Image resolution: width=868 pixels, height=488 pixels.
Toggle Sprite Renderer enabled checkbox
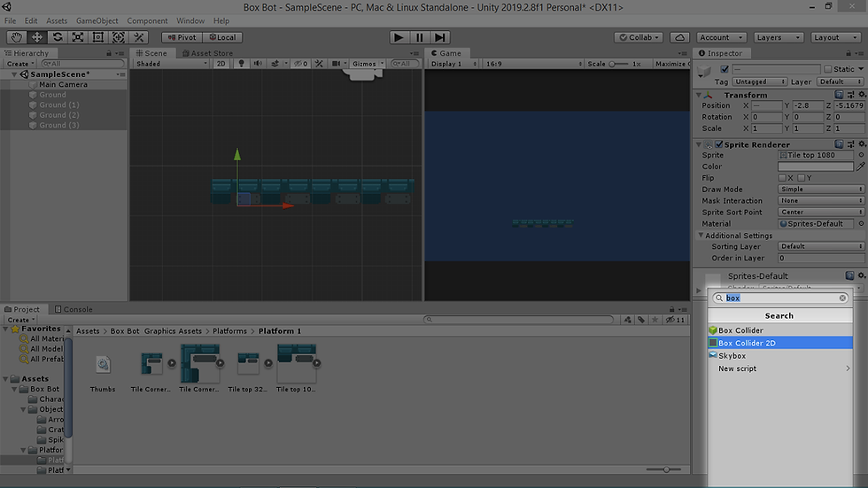(719, 144)
